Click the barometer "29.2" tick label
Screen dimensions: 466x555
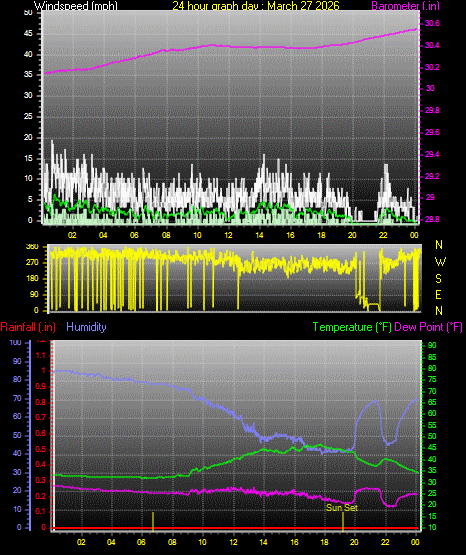click(432, 176)
